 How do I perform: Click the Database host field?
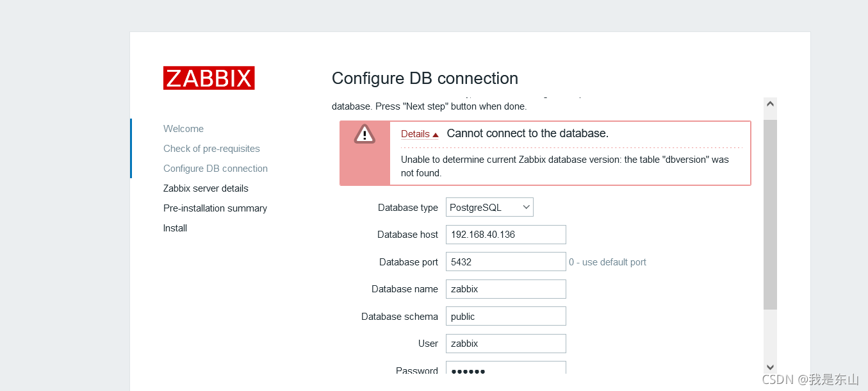pos(506,235)
